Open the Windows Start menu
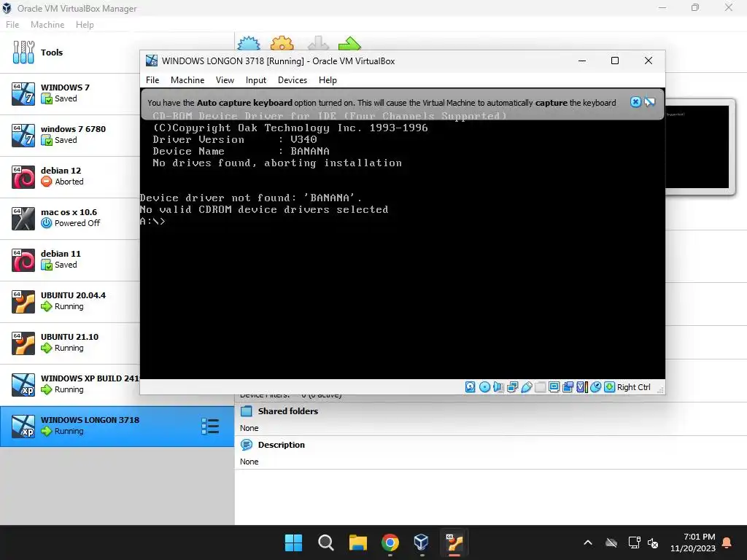This screenshot has width=747, height=560. click(x=293, y=542)
